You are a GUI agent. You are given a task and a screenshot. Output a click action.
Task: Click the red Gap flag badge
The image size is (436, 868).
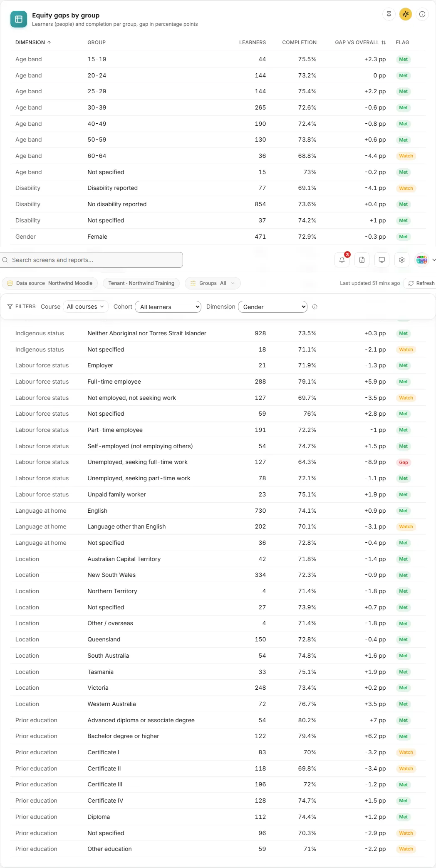404,462
